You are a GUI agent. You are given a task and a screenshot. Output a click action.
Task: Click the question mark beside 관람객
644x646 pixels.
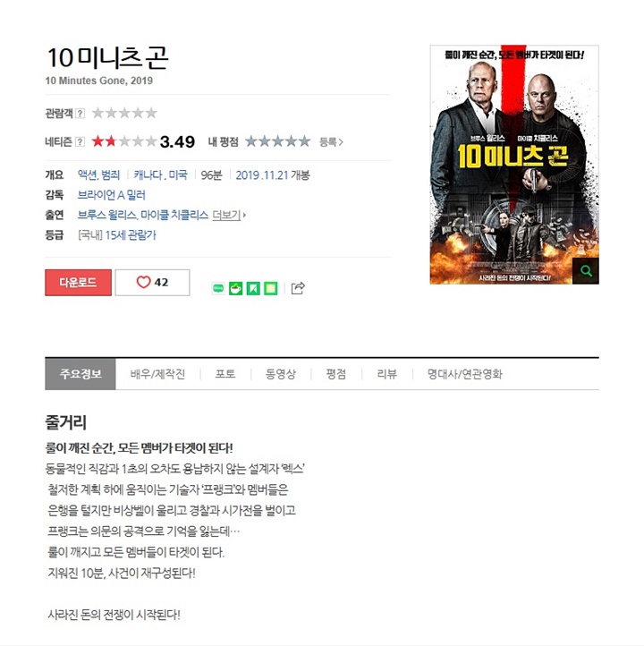(80, 114)
